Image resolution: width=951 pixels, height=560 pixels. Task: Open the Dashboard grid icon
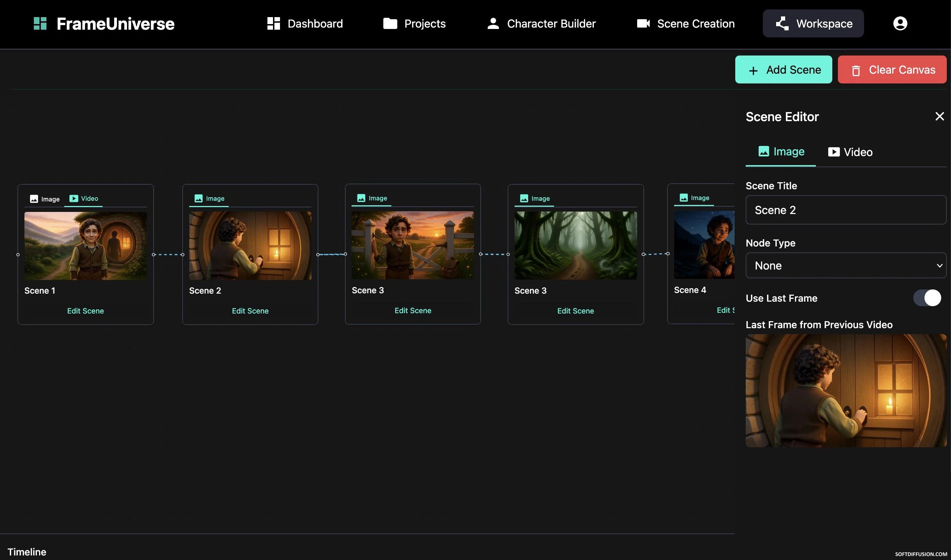274,23
